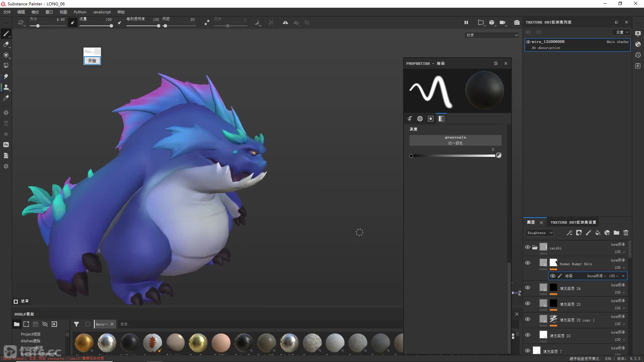Hide the Human Bumpy Skin layer
The width and height of the screenshot is (644, 362).
click(528, 263)
